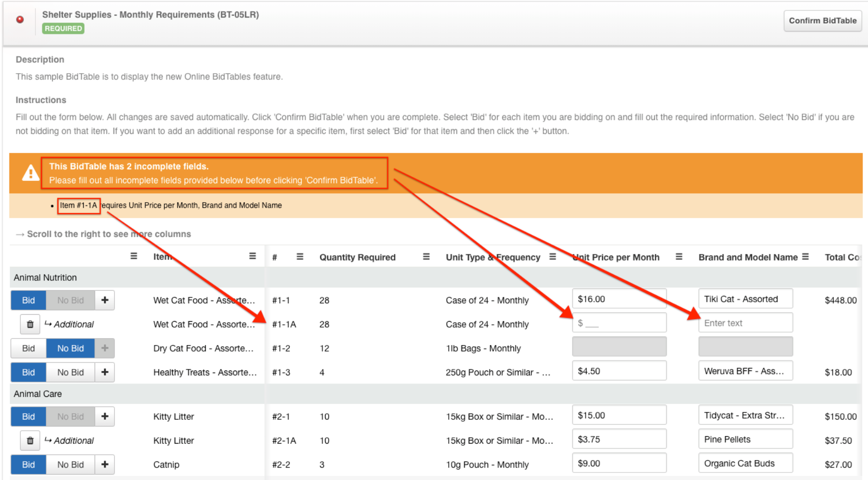Select No Bid for Healthy Treats
This screenshot has width=868, height=480.
coord(70,372)
